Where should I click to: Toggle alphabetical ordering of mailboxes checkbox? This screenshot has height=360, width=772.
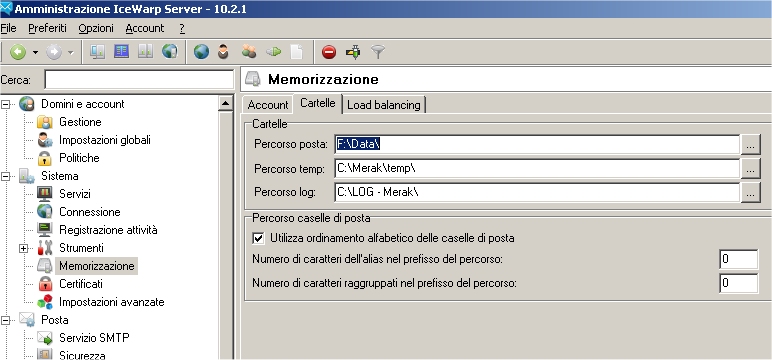click(x=258, y=238)
